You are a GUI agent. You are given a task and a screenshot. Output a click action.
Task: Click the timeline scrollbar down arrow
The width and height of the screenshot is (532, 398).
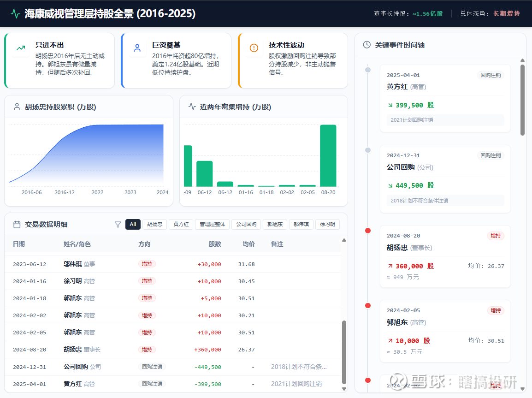(522, 389)
